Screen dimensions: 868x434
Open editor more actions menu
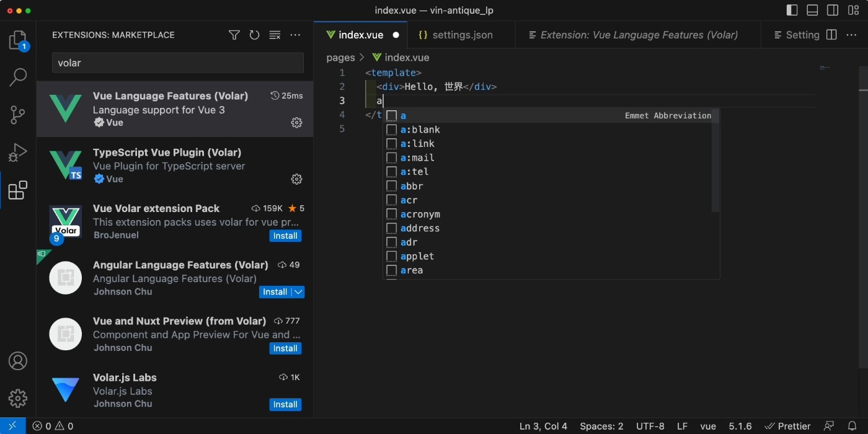pos(852,35)
